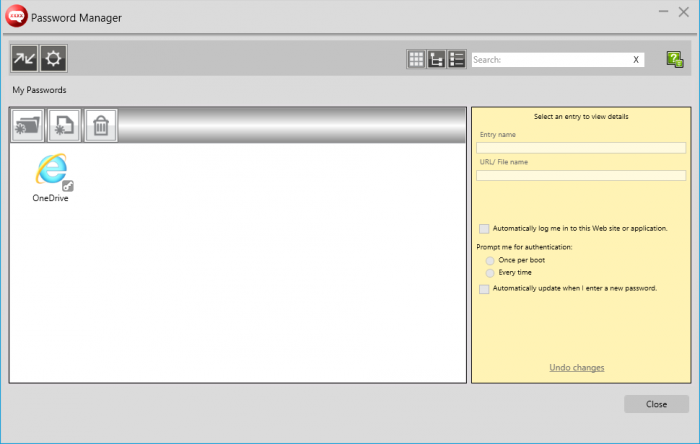Click the Undo changes link
Image resolution: width=700 pixels, height=444 pixels.
576,368
